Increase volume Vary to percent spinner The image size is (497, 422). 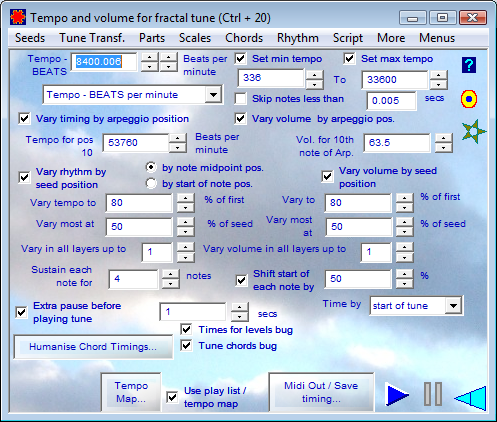[404, 198]
